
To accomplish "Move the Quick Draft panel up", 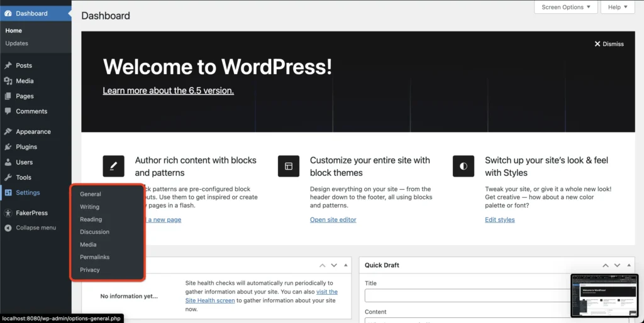I will tap(604, 265).
